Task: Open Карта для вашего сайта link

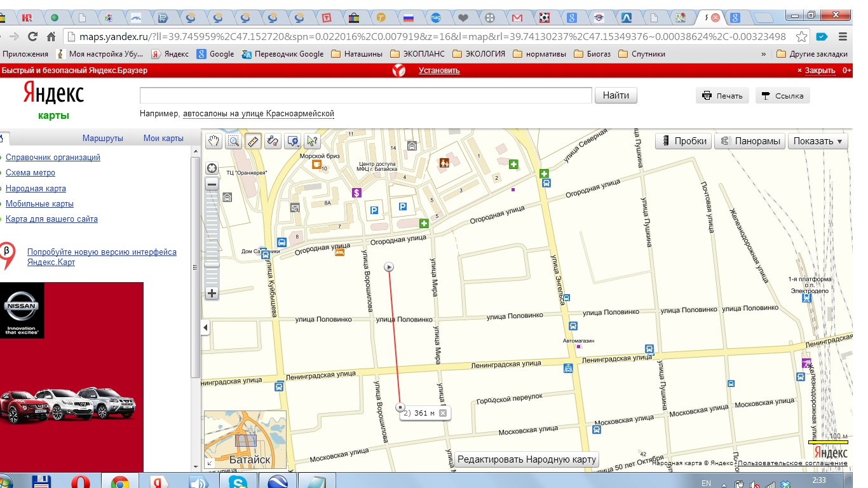Action: 51,219
